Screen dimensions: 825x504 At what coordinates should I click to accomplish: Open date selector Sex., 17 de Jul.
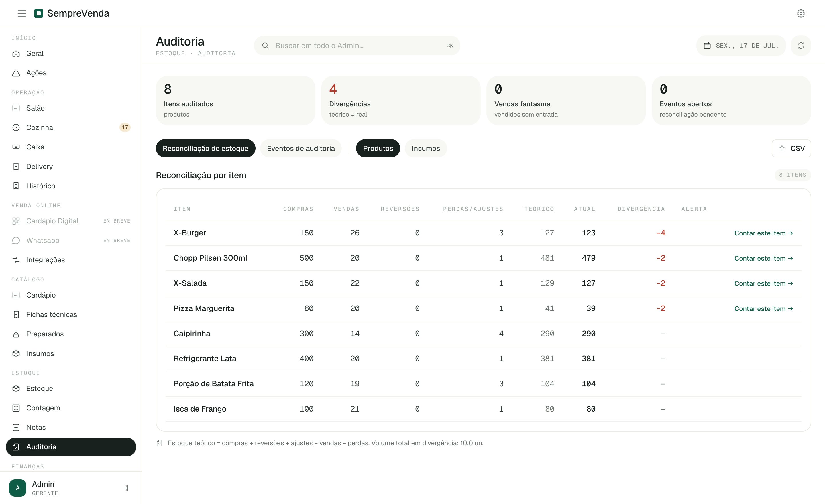740,46
